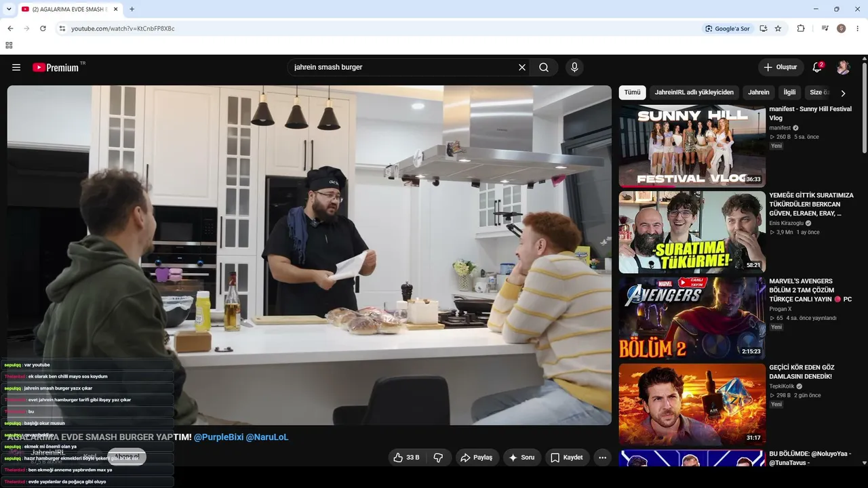The width and height of the screenshot is (868, 488).
Task: Select the Jahrein filter chip
Action: [x=759, y=92]
